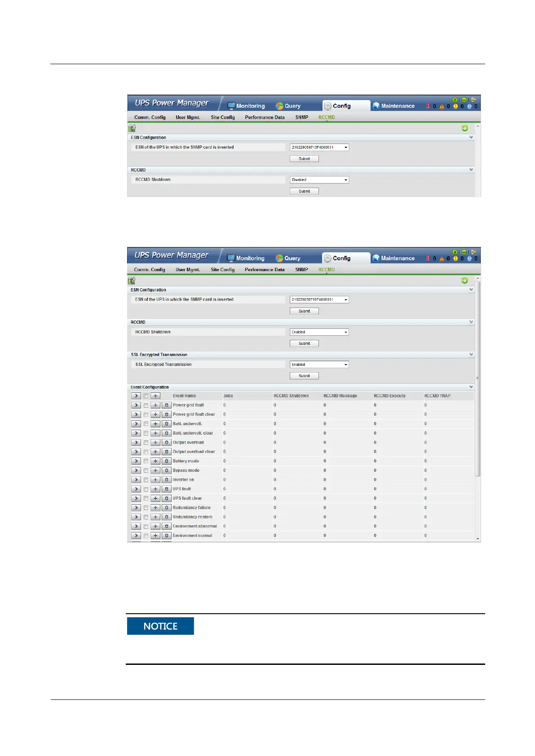The image size is (535, 756).
Task: Click the trash icon for Power grid fault
Action: 167,405
